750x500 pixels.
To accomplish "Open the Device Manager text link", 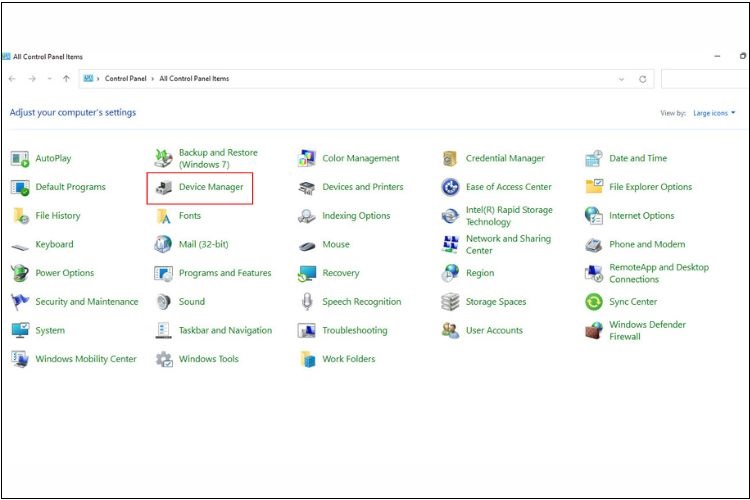I will tap(211, 187).
